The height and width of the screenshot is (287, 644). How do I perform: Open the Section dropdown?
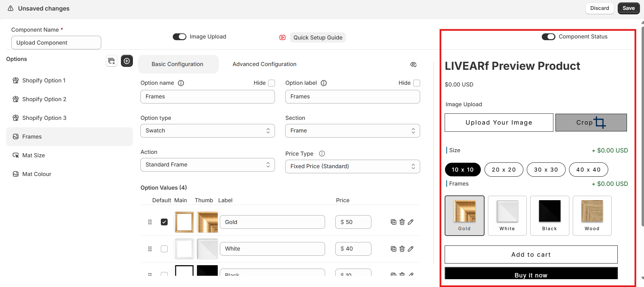(x=353, y=131)
